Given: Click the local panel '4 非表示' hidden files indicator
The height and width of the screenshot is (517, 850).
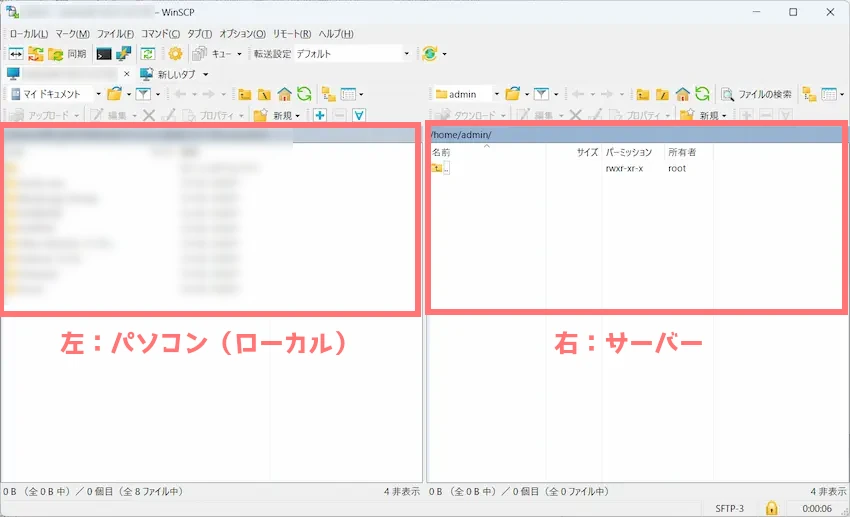Looking at the screenshot, I should 402,492.
